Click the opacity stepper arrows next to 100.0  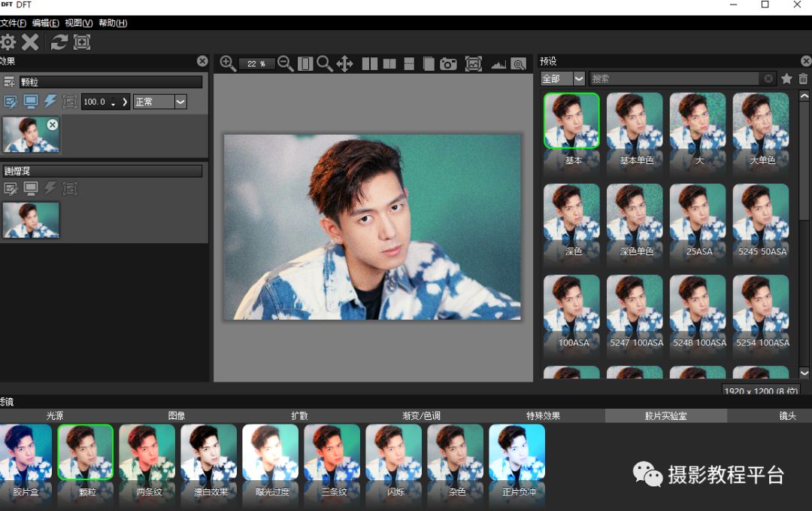[x=114, y=102]
